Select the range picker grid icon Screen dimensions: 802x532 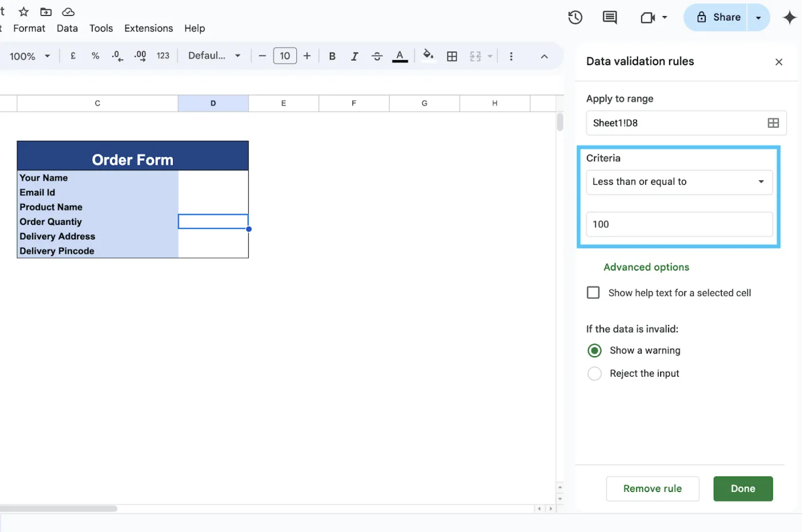(773, 123)
